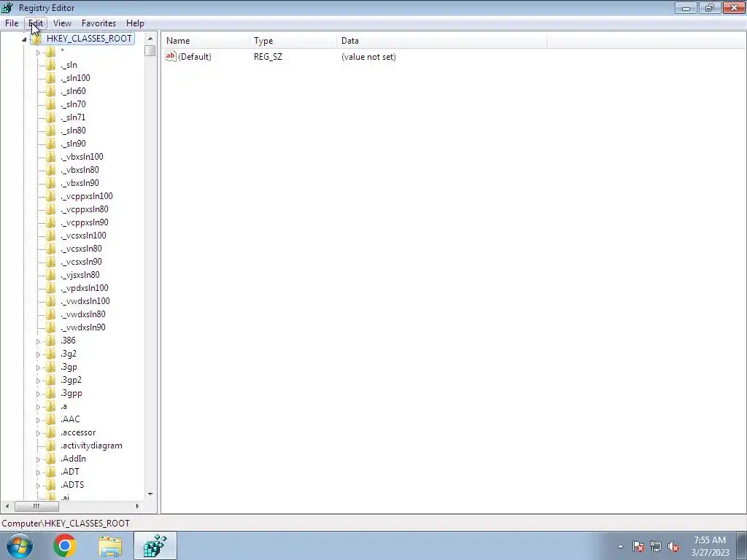The width and height of the screenshot is (747, 560).
Task: Click the Registry Editor taskbar button
Action: pyautogui.click(x=155, y=545)
